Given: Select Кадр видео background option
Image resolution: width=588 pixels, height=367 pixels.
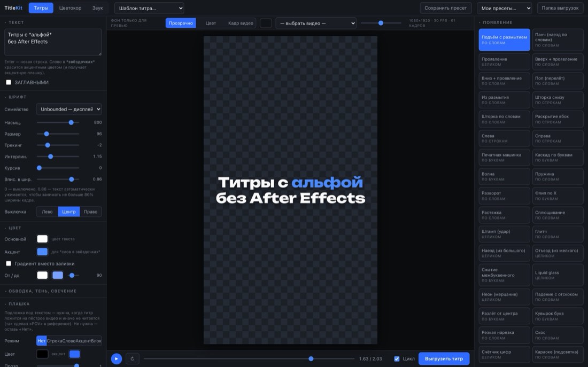Looking at the screenshot, I should (241, 24).
